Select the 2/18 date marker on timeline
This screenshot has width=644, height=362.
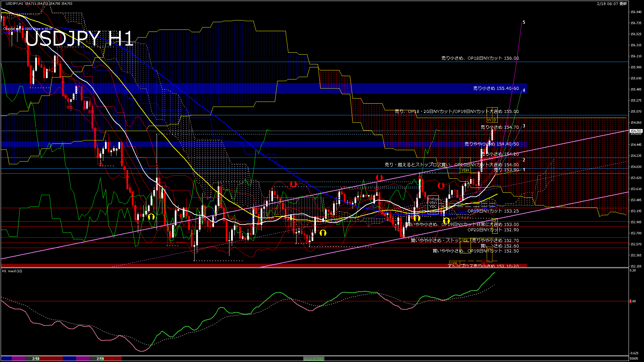[36, 359]
